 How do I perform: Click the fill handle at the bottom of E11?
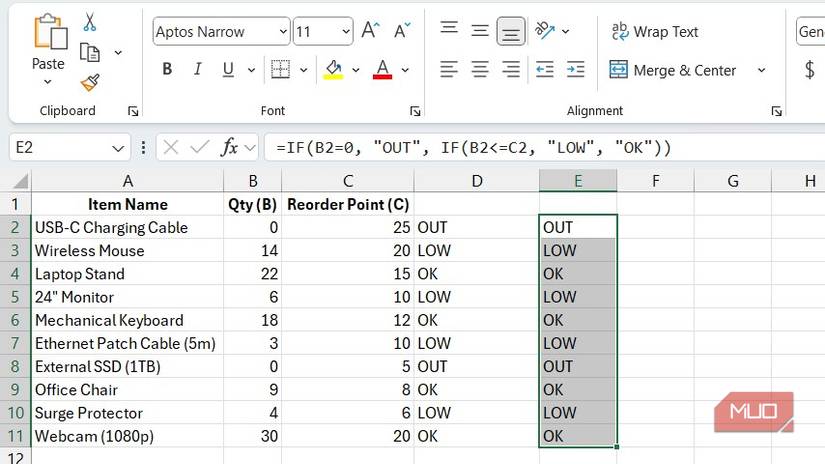click(616, 447)
